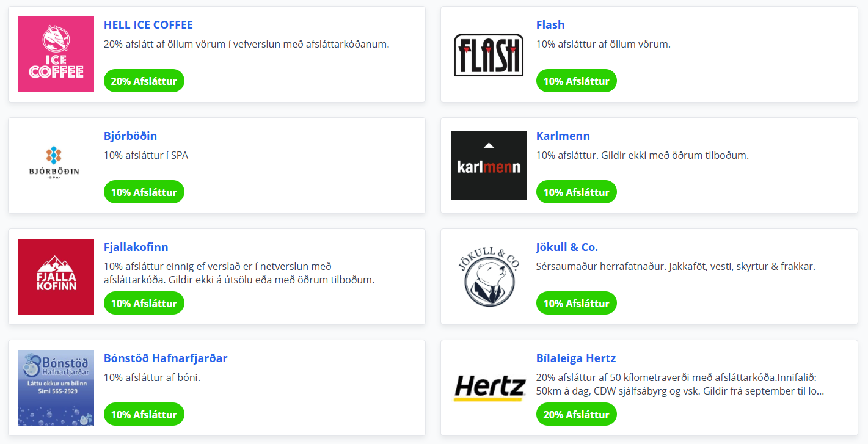Viewport: 868px width, 444px height.
Task: Click the Flash 10% Afsláttur badge
Action: pos(577,81)
